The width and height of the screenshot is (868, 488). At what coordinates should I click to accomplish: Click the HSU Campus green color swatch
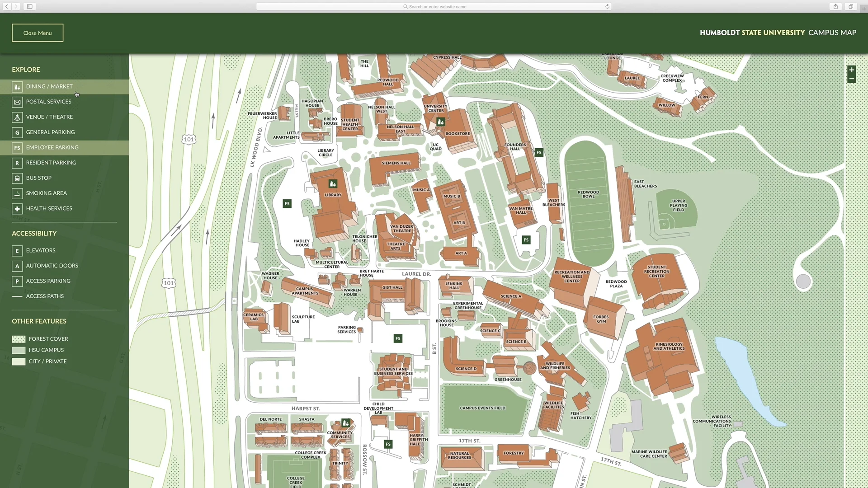pos(18,350)
